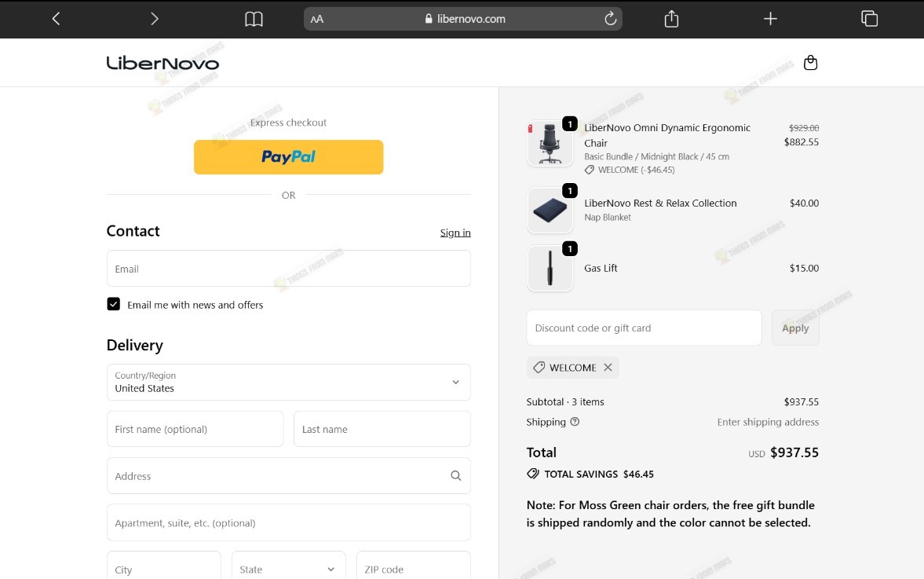Uncheck Email me with news and offers
The width and height of the screenshot is (924, 579).
coord(114,304)
